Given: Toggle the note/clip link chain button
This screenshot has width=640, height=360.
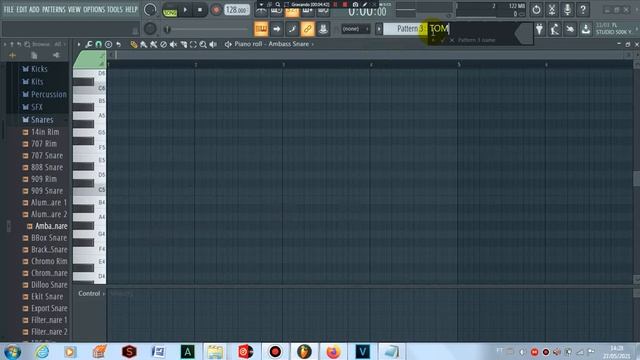Looking at the screenshot, I should coord(307,29).
